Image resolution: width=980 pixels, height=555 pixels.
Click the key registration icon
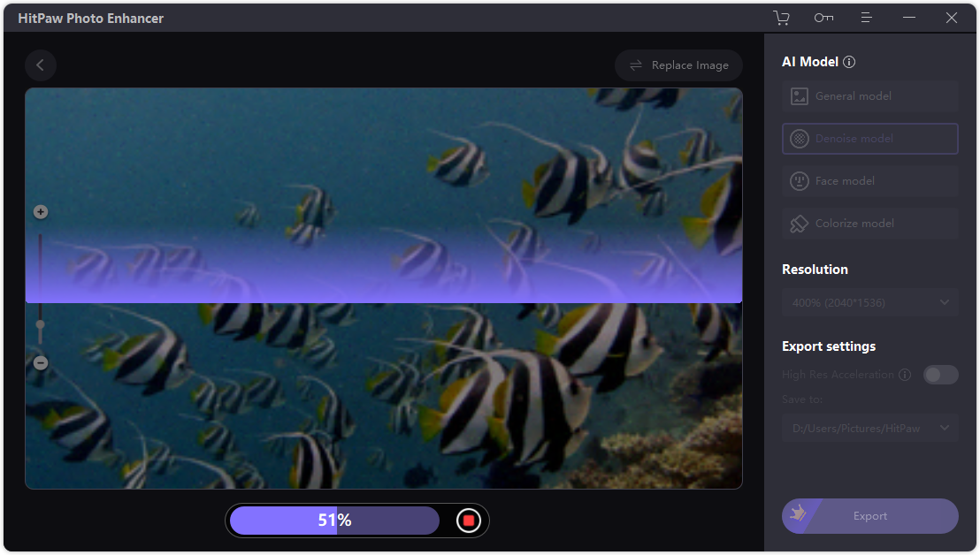pyautogui.click(x=823, y=18)
